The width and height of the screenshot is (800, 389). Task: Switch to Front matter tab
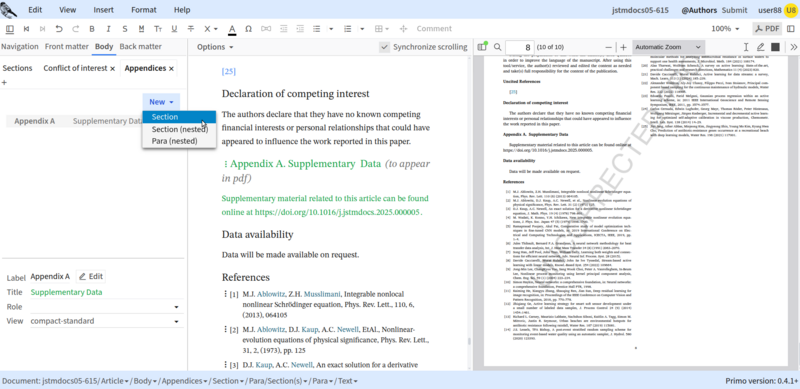66,46
